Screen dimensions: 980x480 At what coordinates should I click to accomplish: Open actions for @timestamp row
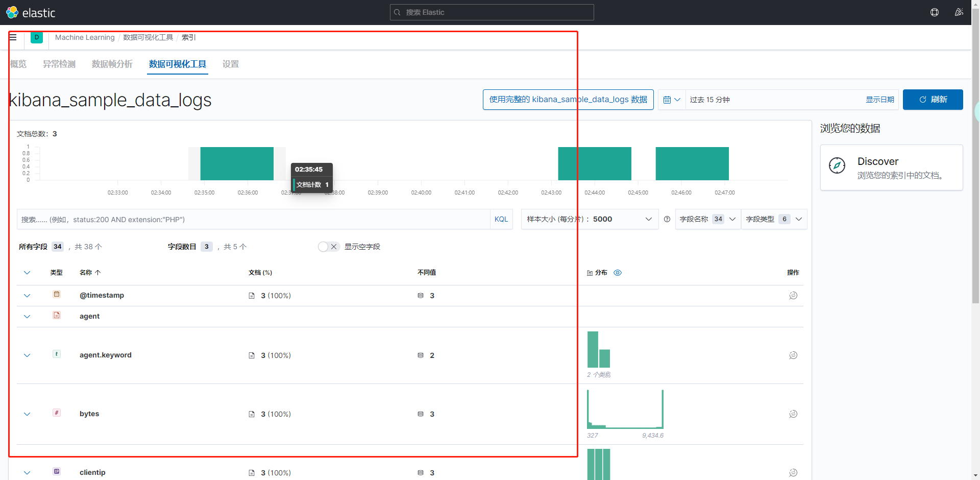click(x=793, y=296)
